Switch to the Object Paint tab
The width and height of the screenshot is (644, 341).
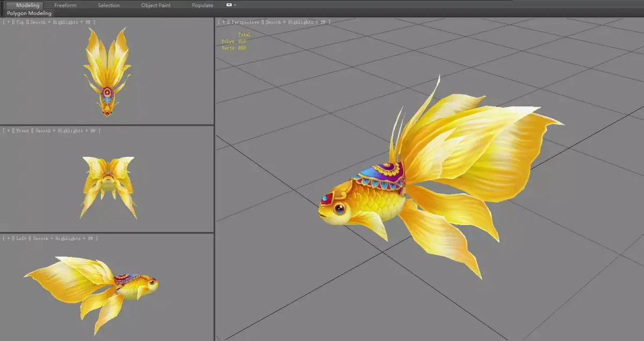pos(156,5)
